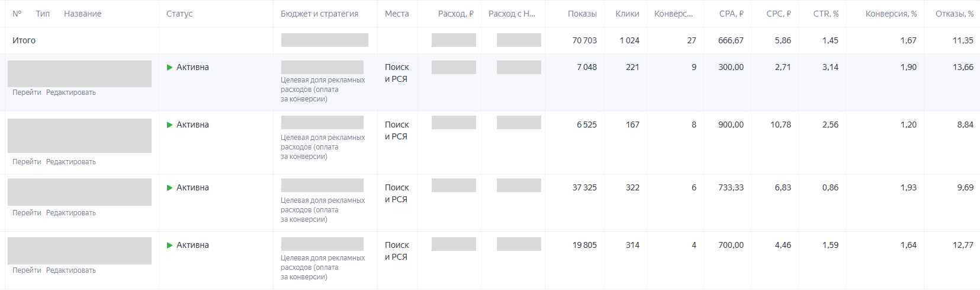
Task: Click green play icon in 6 525 impressions row
Action: tap(170, 125)
